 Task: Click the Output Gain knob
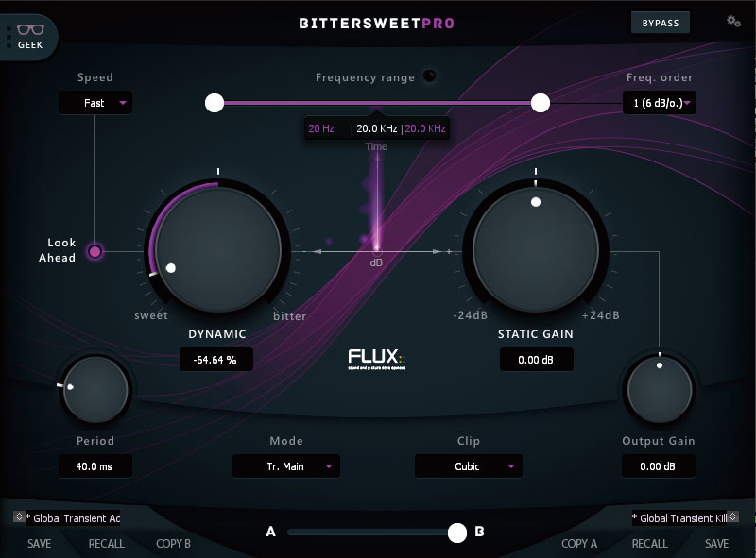[x=659, y=389]
